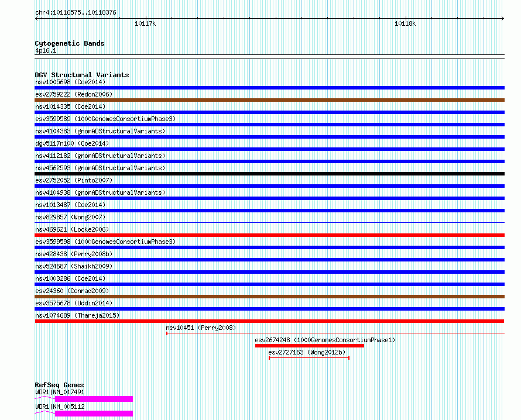521x420 pixels.
Task: Open WDR1|NM_017491 gene label
Action: click(x=60, y=392)
